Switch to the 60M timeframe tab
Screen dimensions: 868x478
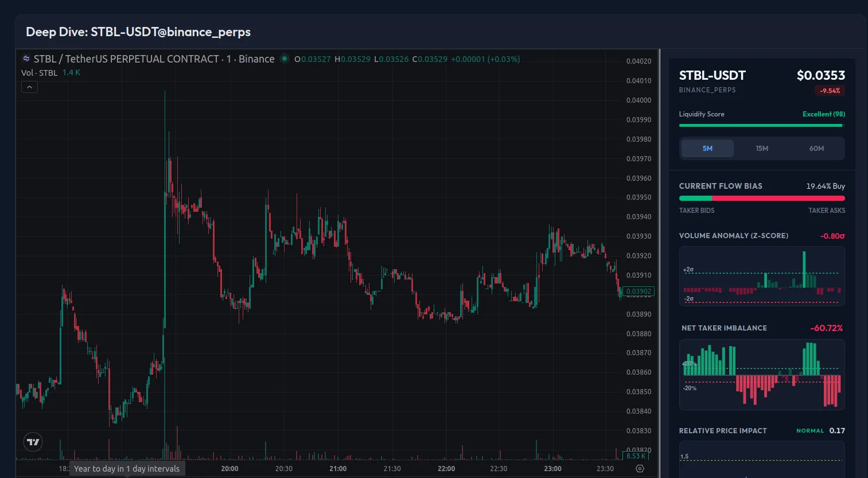coord(816,148)
